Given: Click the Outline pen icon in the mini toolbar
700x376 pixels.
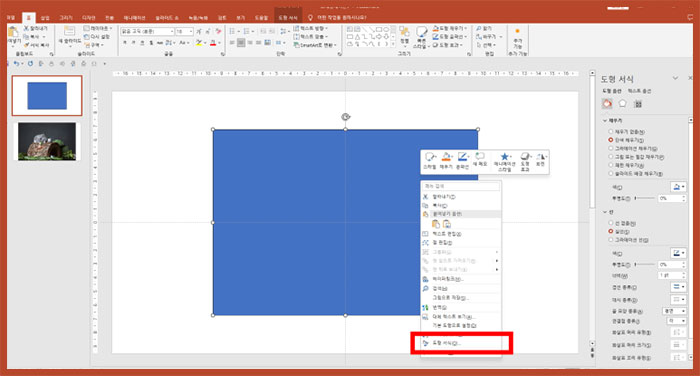Looking at the screenshot, I should [x=462, y=157].
